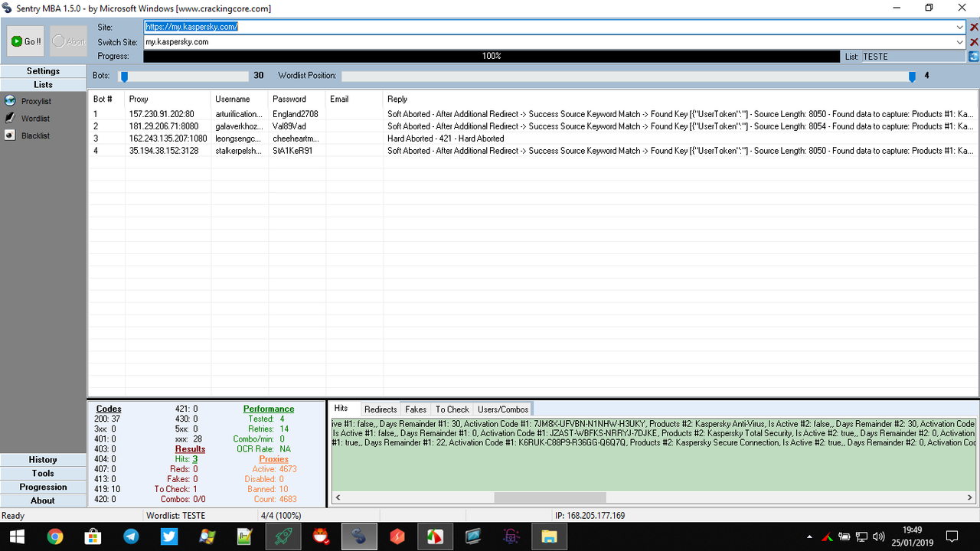Click the Results heading in the stats panel
The image size is (980, 551).
[x=190, y=449]
